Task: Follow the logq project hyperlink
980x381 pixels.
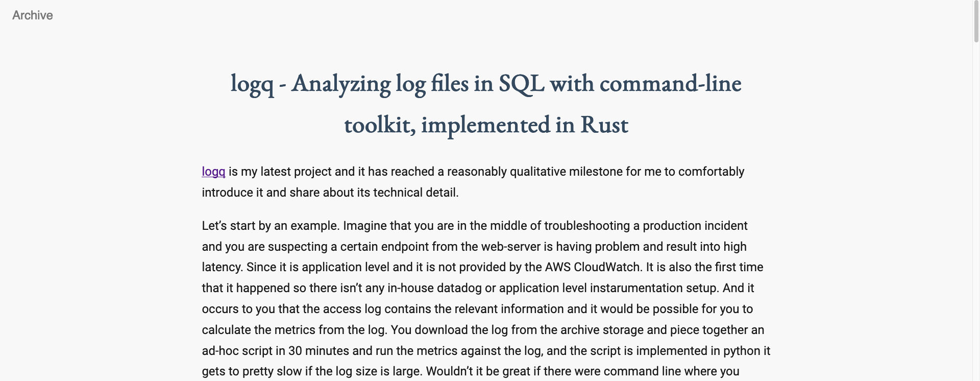Action: (213, 172)
